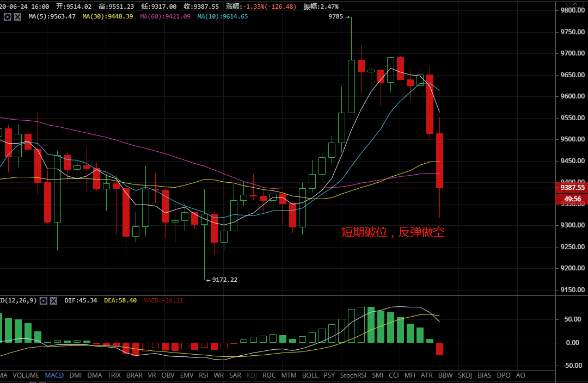Select the ROC indicator tab
588x383 pixels.
click(x=269, y=375)
